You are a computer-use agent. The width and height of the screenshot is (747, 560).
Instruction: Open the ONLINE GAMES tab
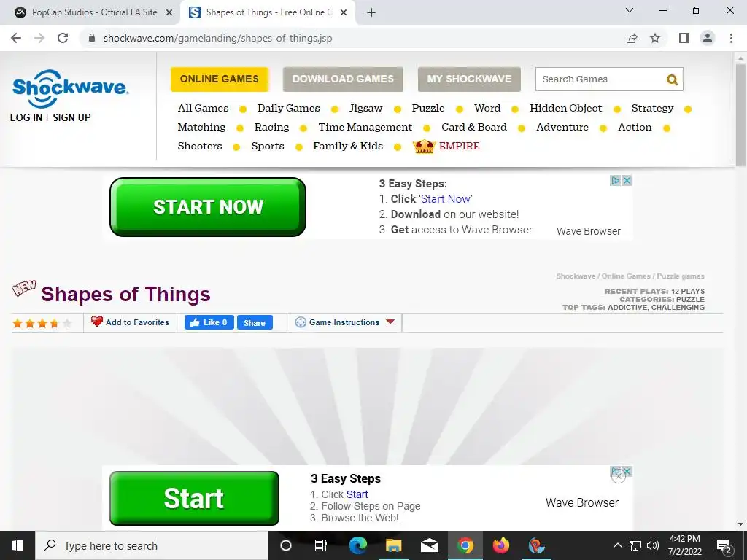point(220,79)
